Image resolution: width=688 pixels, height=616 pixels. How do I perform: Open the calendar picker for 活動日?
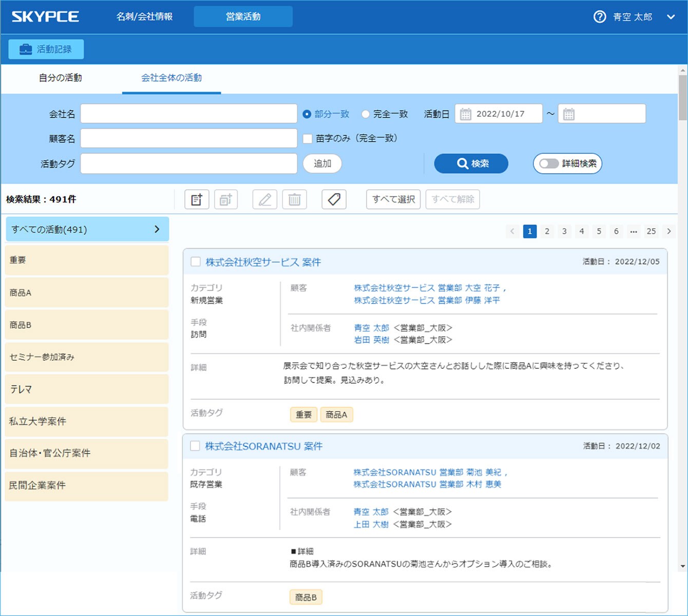[465, 114]
